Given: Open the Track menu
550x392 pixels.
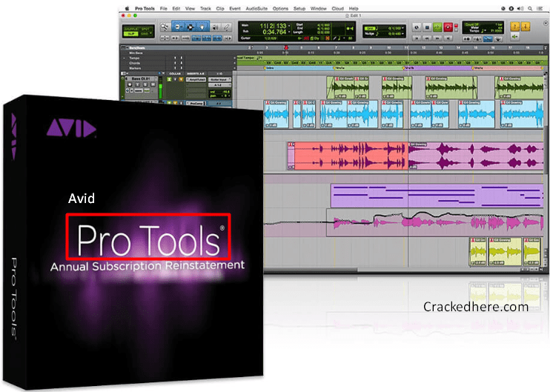Looking at the screenshot, I should click(205, 8).
